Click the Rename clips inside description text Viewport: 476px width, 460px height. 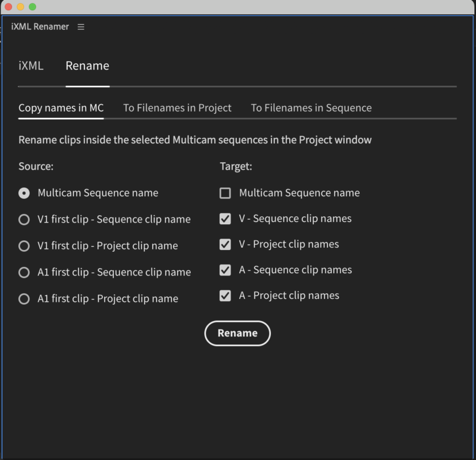pyautogui.click(x=195, y=140)
